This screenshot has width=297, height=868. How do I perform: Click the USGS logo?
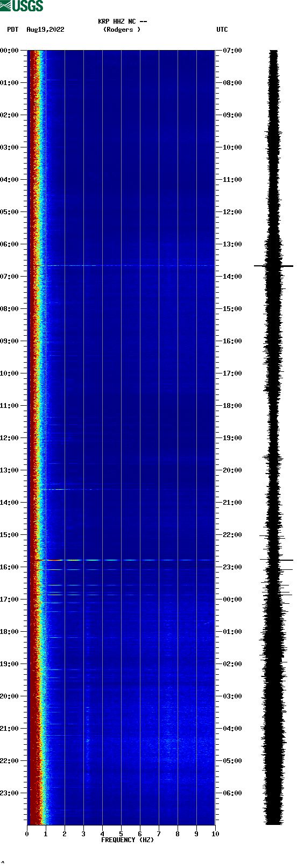(22, 6)
